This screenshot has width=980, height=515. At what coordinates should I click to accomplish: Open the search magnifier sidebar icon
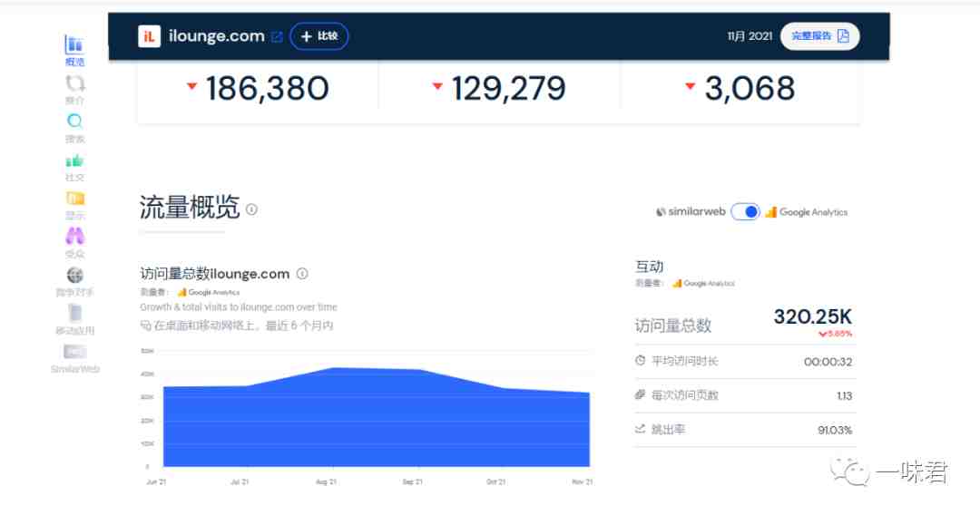pyautogui.click(x=74, y=121)
